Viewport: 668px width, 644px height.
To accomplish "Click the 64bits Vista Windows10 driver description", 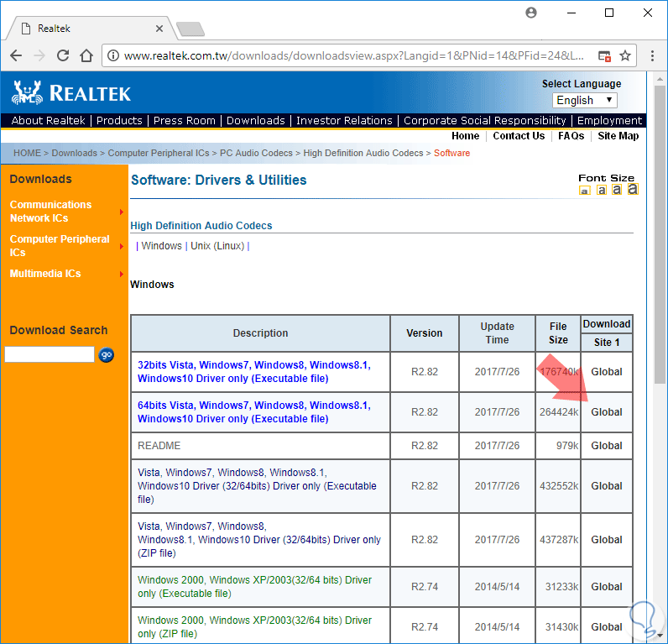I will pyautogui.click(x=254, y=412).
